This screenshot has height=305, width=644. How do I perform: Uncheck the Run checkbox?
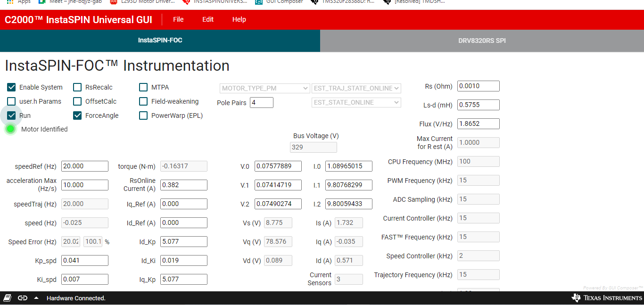(x=11, y=115)
